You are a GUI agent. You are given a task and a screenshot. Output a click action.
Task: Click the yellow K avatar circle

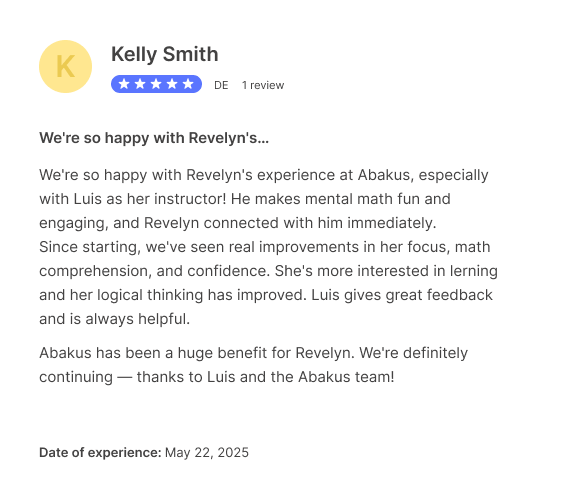point(65,67)
